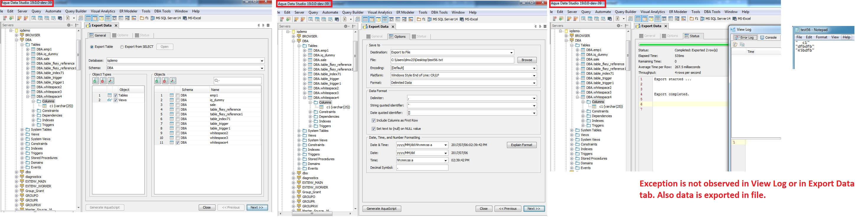
Task: Click the pencil-note icon in the View Log toolbar
Action: click(735, 45)
